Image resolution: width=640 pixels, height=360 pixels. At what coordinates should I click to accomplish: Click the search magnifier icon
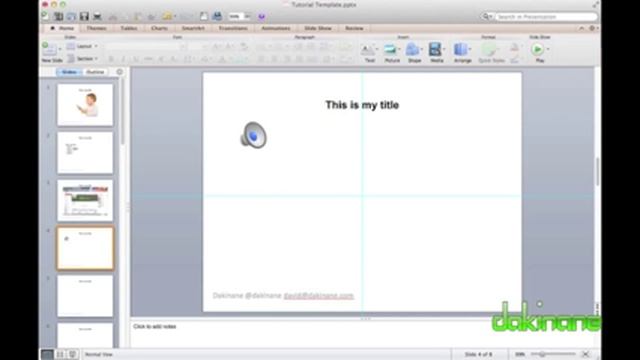[486, 17]
